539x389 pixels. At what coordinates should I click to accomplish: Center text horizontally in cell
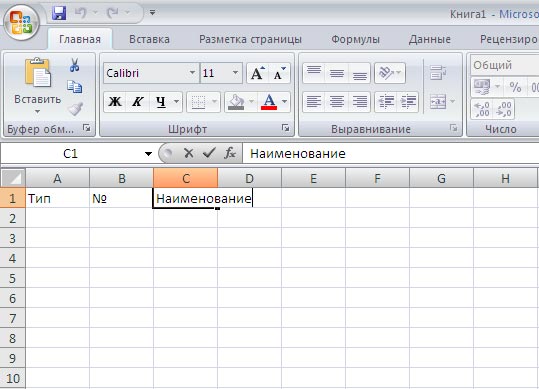click(x=337, y=101)
